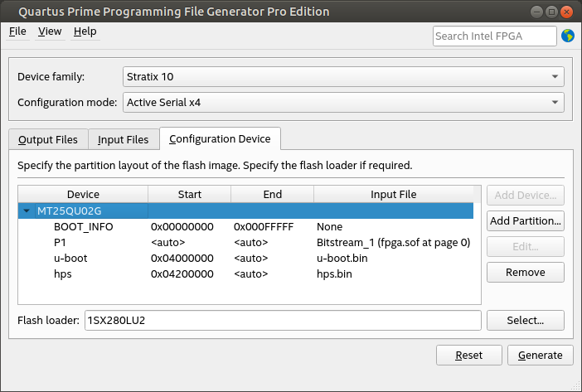The width and height of the screenshot is (582, 392).
Task: Open the File menu
Action: (17, 31)
